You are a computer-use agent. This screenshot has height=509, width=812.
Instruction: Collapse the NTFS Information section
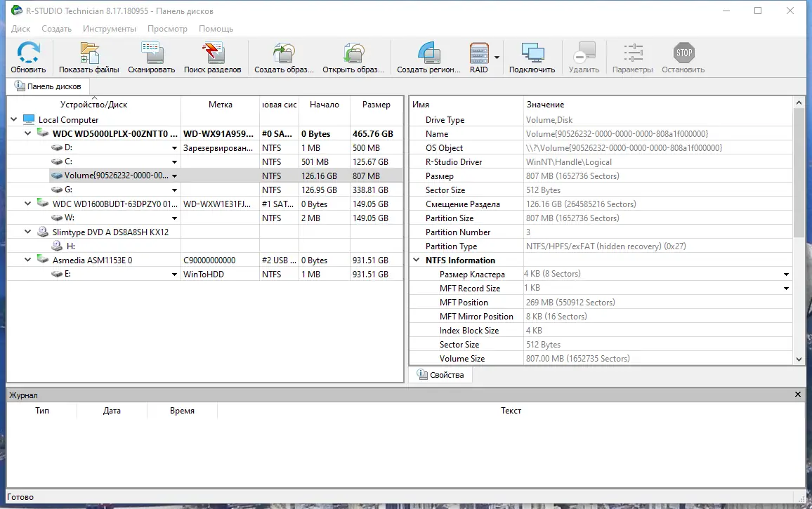click(x=416, y=260)
